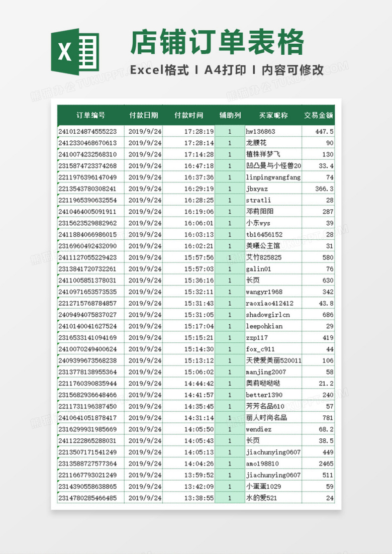
Task: Click buyer name 小蛋蛋1029
Action: 263,487
